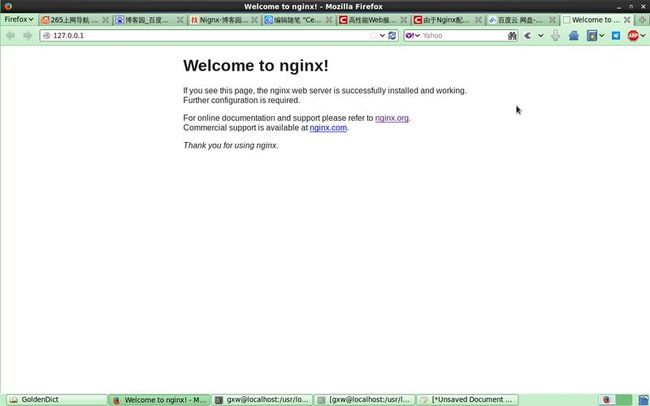Click the rightmost blue panel tray icon

coord(643,400)
